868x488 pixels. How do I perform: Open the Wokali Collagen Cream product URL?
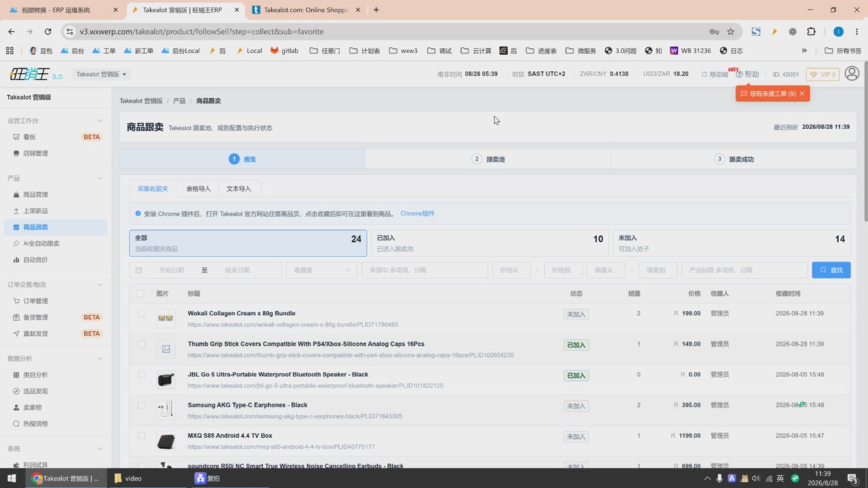tap(293, 325)
